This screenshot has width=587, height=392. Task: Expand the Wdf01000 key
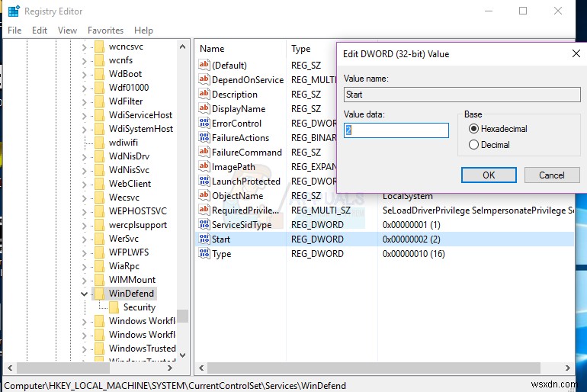point(84,88)
